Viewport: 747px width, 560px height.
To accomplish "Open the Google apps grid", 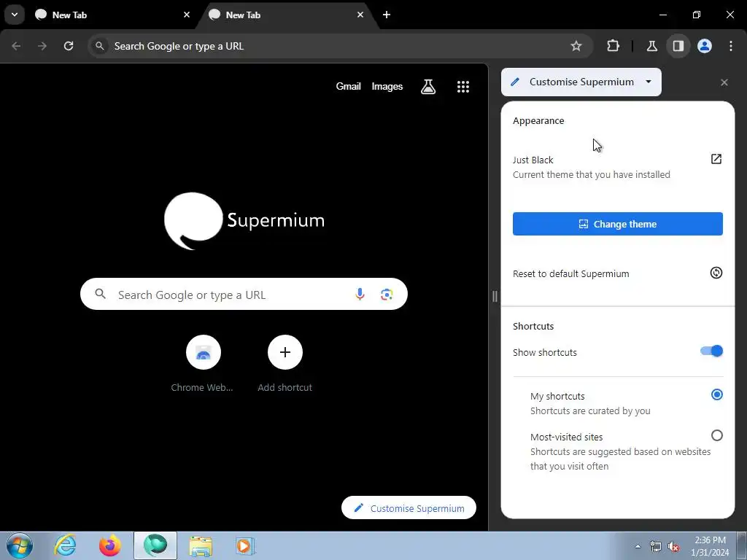I will point(463,86).
